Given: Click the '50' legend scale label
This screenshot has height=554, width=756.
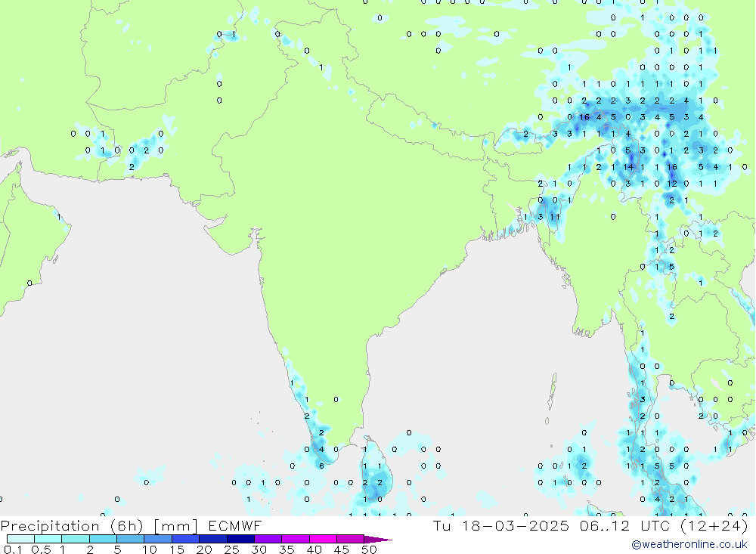Looking at the screenshot, I should tap(369, 549).
